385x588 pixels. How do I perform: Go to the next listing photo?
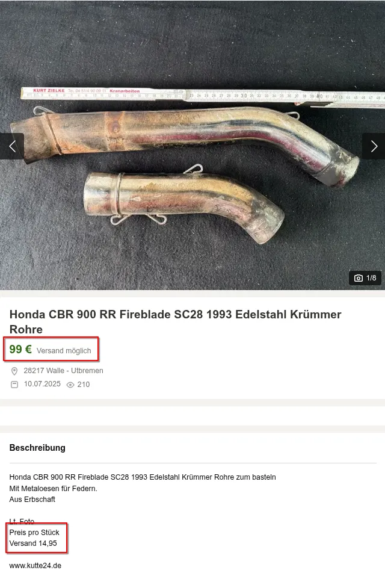tap(374, 146)
